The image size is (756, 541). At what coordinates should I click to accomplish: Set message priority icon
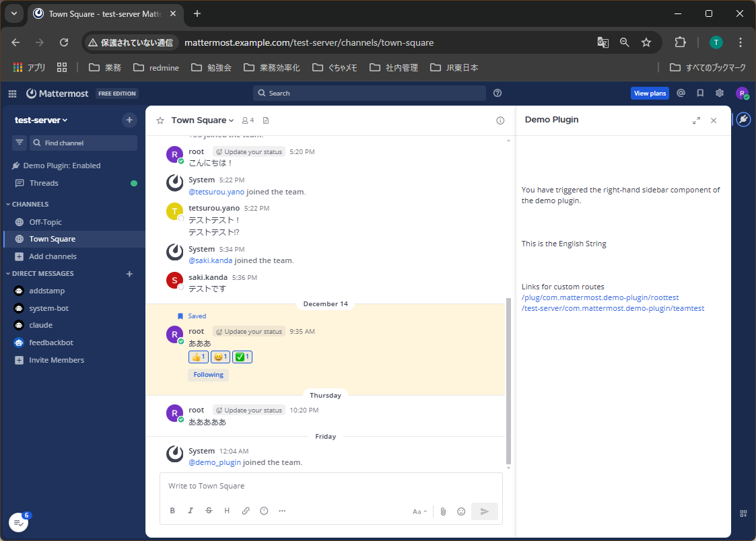pos(264,511)
